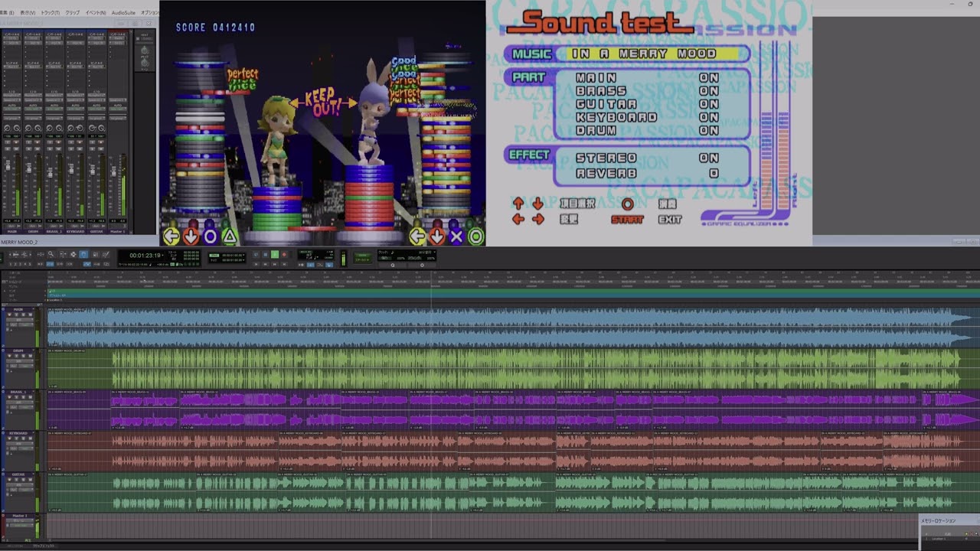Select the GUITAR part row in Sound test

coord(648,104)
